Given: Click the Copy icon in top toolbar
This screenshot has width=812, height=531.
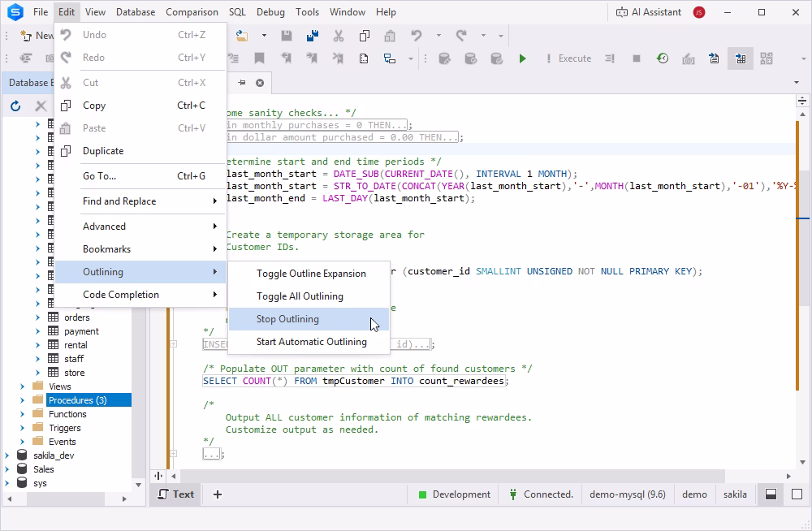Looking at the screenshot, I should tap(364, 35).
